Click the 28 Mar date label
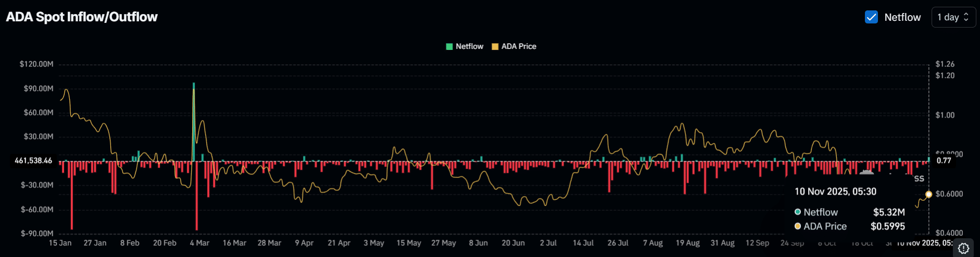The image size is (980, 257). (x=269, y=243)
